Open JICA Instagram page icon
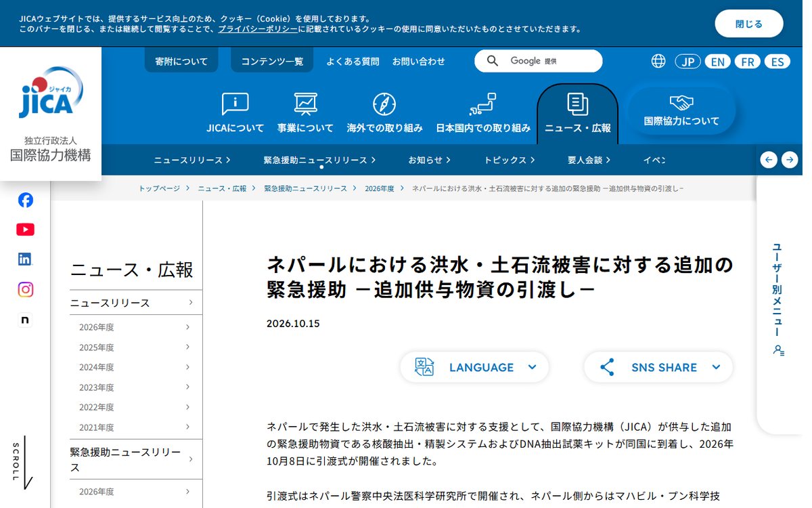 coord(26,289)
